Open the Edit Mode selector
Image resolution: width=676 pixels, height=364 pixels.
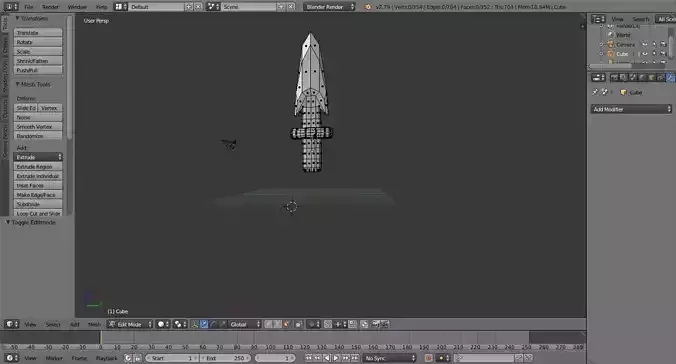130,324
